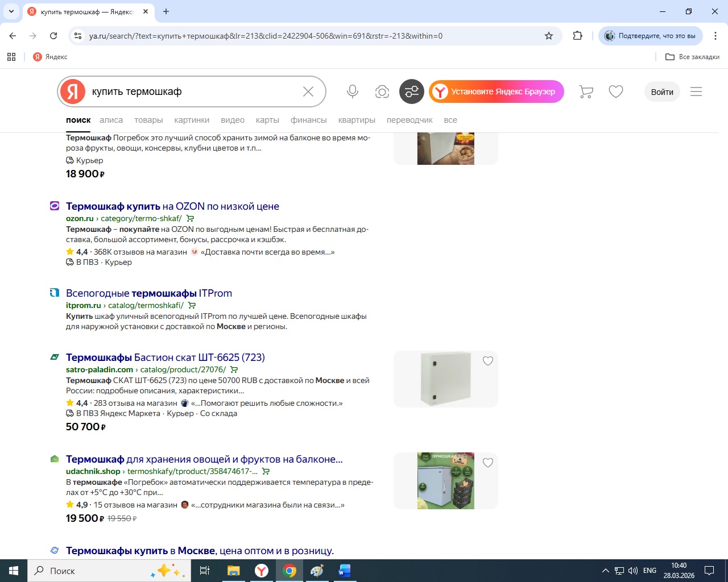This screenshot has width=728, height=582.
Task: Click Войти sign-in button
Action: coord(662,92)
